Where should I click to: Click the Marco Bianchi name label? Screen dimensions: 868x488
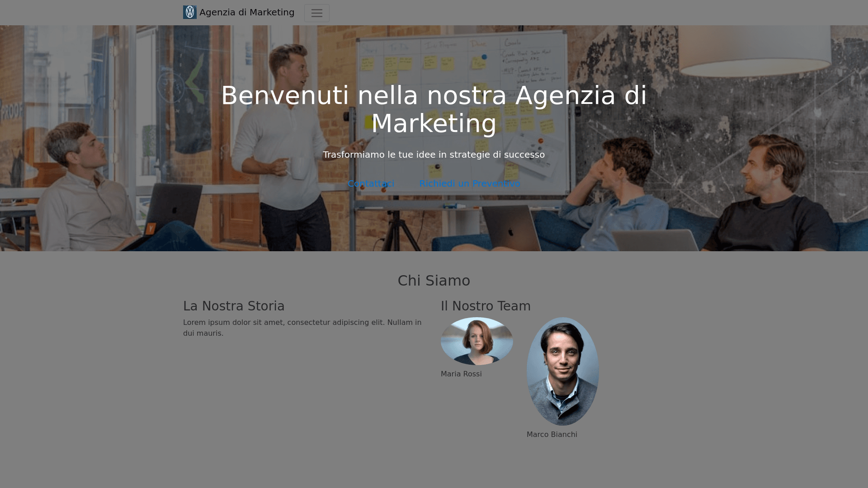click(x=552, y=435)
